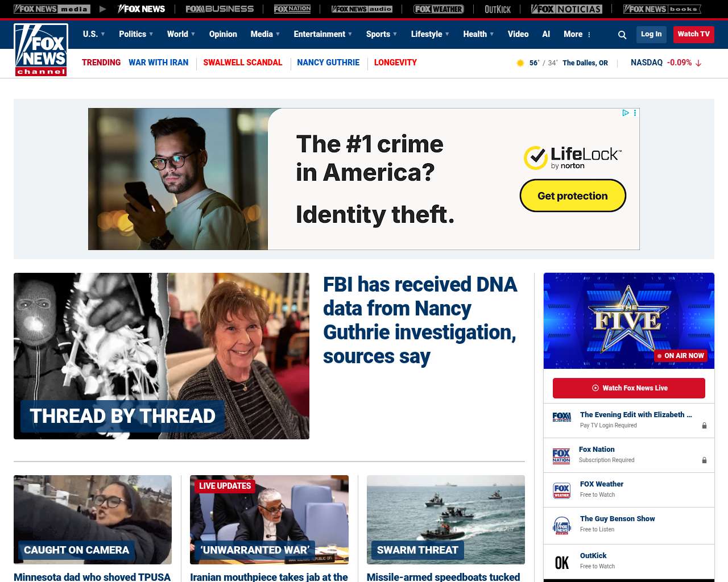Expand the Sports navigation dropdown
This screenshot has width=728, height=582.
[x=382, y=34]
